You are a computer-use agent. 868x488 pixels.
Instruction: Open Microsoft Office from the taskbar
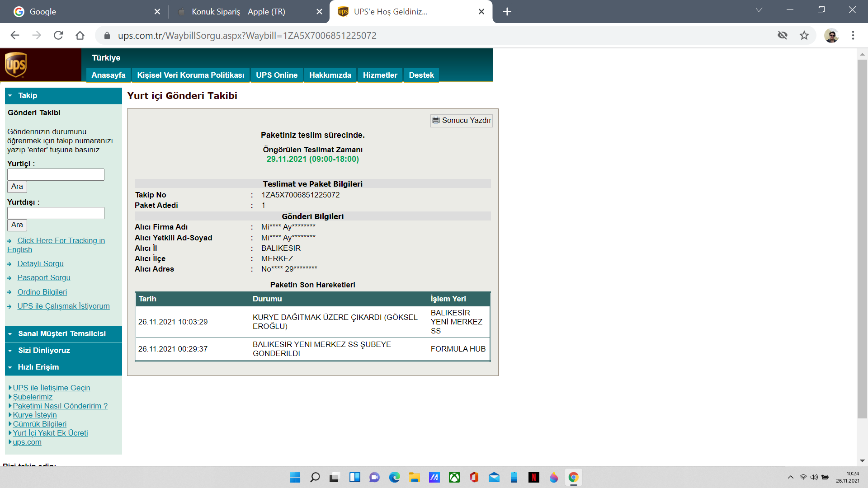click(474, 478)
